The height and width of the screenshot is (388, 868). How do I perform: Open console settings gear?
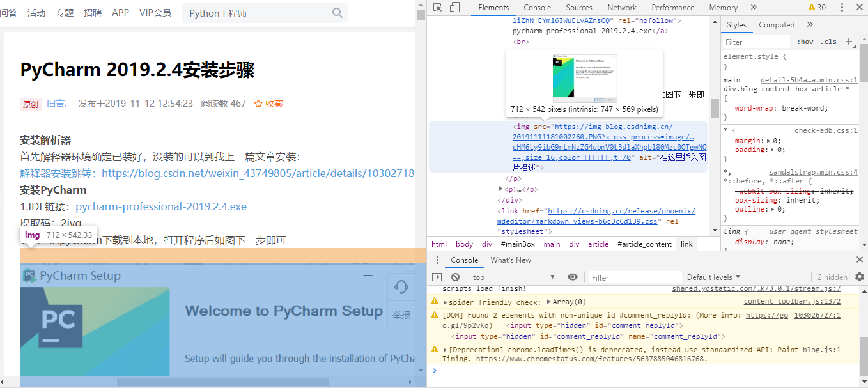pyautogui.click(x=860, y=277)
